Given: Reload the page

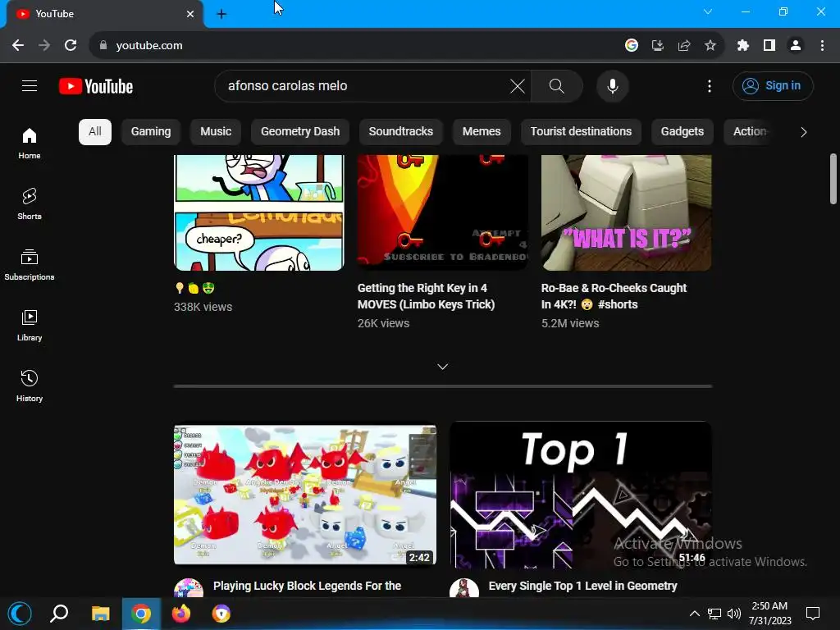Looking at the screenshot, I should tap(71, 46).
